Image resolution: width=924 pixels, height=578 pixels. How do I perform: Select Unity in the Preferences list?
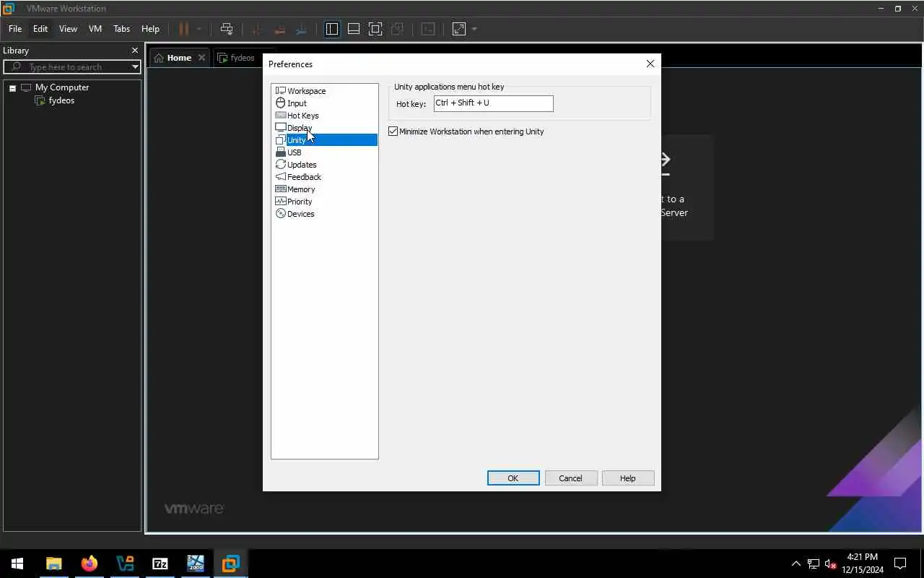325,140
